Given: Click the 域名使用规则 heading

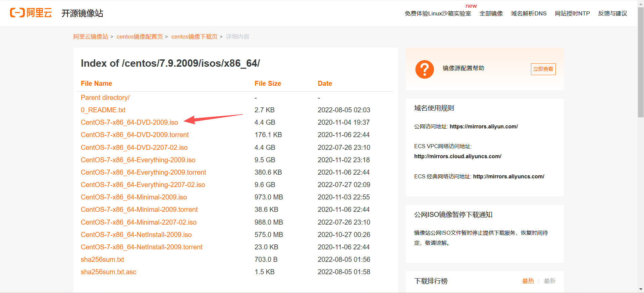Looking at the screenshot, I should click(434, 108).
